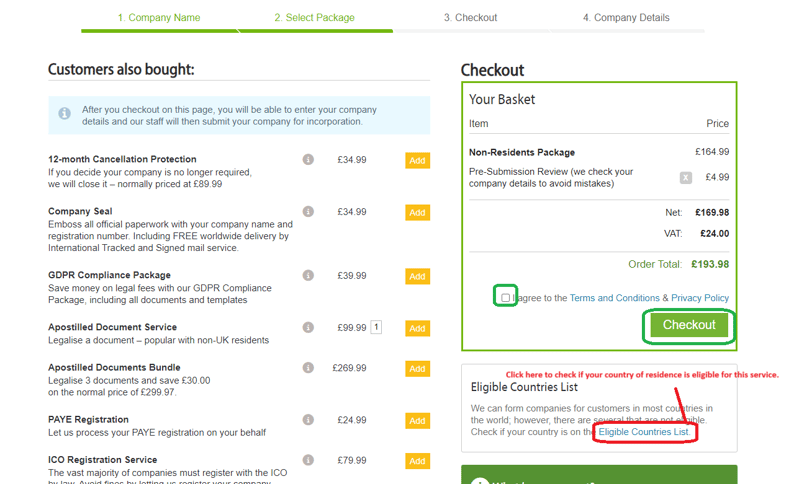Image resolution: width=812 pixels, height=484 pixels.
Task: Go to the Select Package step
Action: [314, 18]
